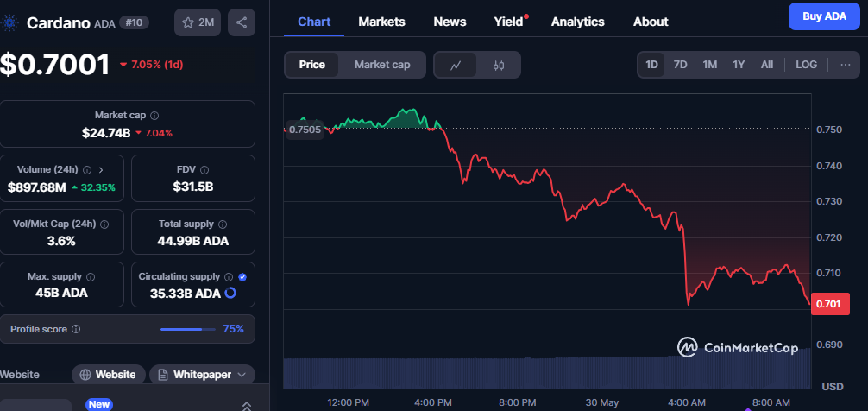The height and width of the screenshot is (411, 868).
Task: Click the 0.701 current price tag
Action: coord(830,304)
